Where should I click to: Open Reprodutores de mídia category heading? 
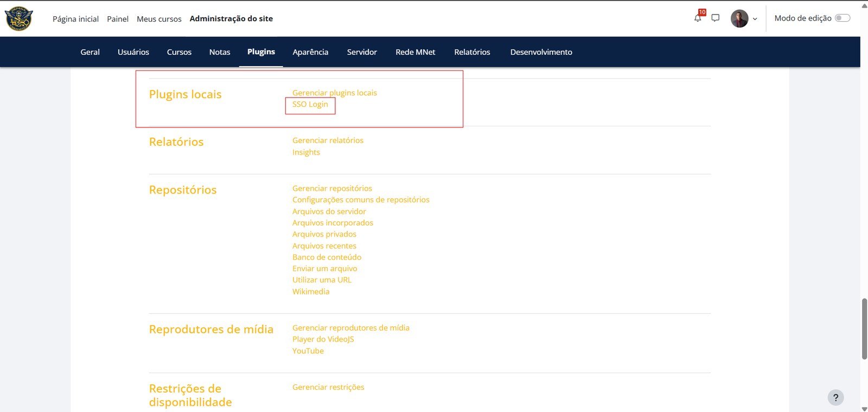[211, 329]
